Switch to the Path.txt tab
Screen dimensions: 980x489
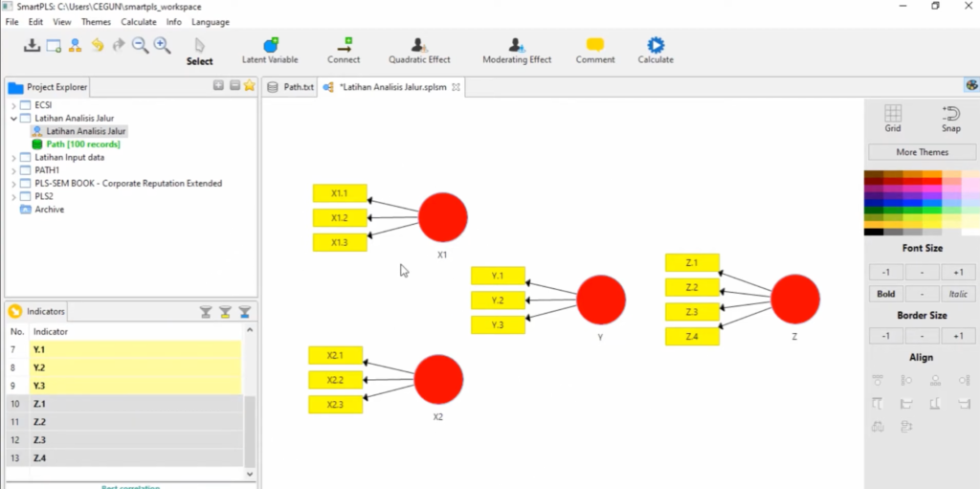pyautogui.click(x=290, y=87)
